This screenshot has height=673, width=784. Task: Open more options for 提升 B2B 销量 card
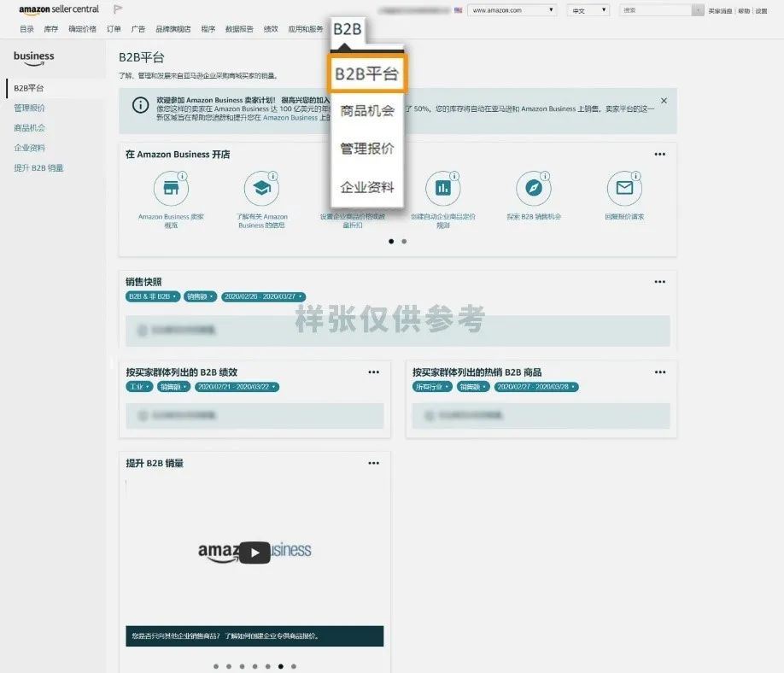coord(373,463)
